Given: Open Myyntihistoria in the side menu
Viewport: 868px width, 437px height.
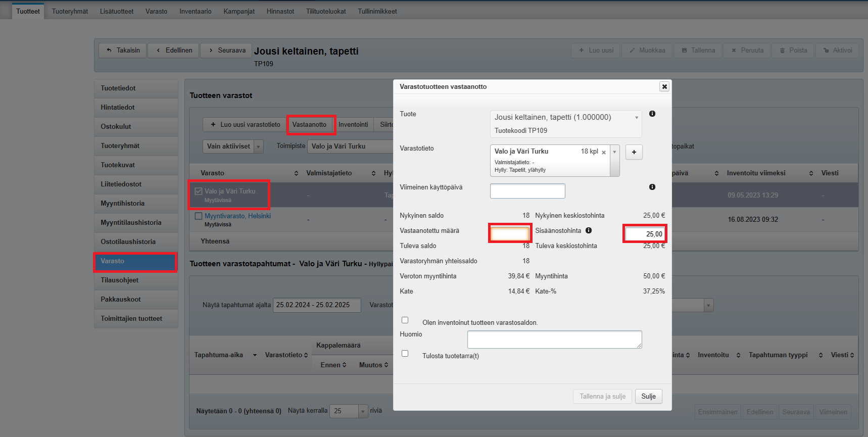Looking at the screenshot, I should click(x=123, y=203).
